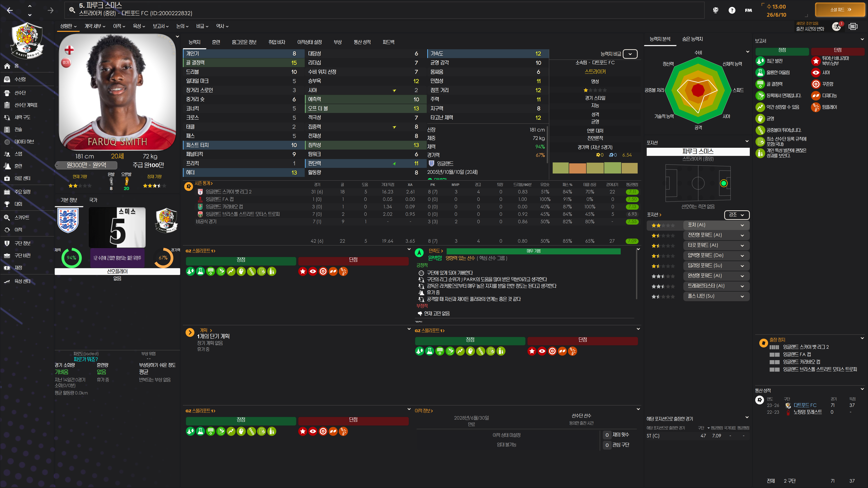The image size is (868, 488).
Task: Open the 계약 세부 menu
Action: [95, 26]
